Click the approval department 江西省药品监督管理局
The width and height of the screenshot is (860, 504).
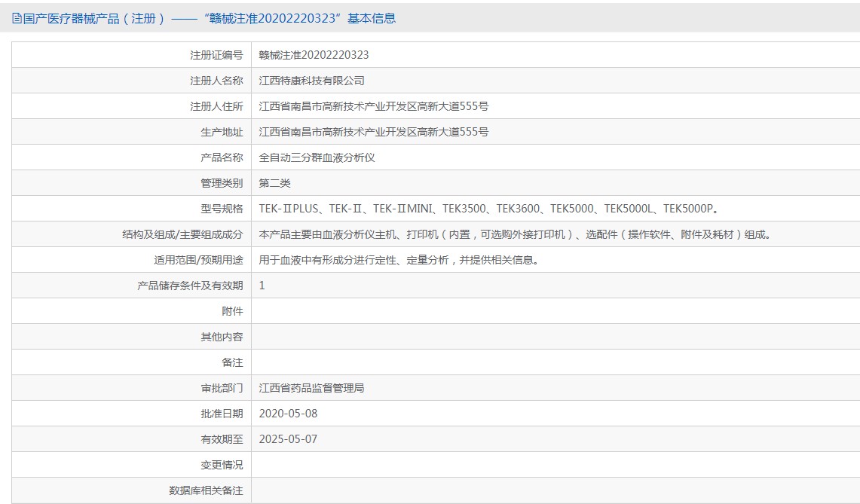tap(311, 388)
